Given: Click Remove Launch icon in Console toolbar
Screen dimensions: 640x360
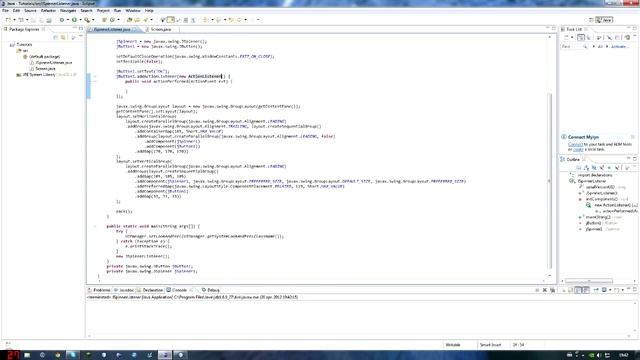Looking at the screenshot, I should (x=545, y=290).
